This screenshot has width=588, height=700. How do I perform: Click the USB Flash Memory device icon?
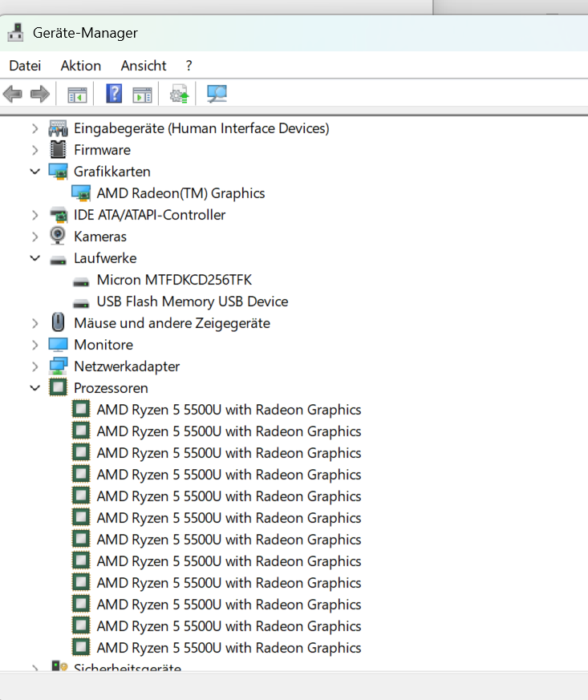pyautogui.click(x=81, y=303)
